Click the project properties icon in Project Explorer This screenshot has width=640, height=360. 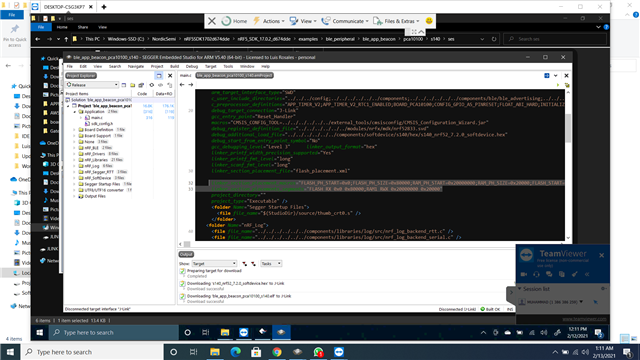click(141, 85)
